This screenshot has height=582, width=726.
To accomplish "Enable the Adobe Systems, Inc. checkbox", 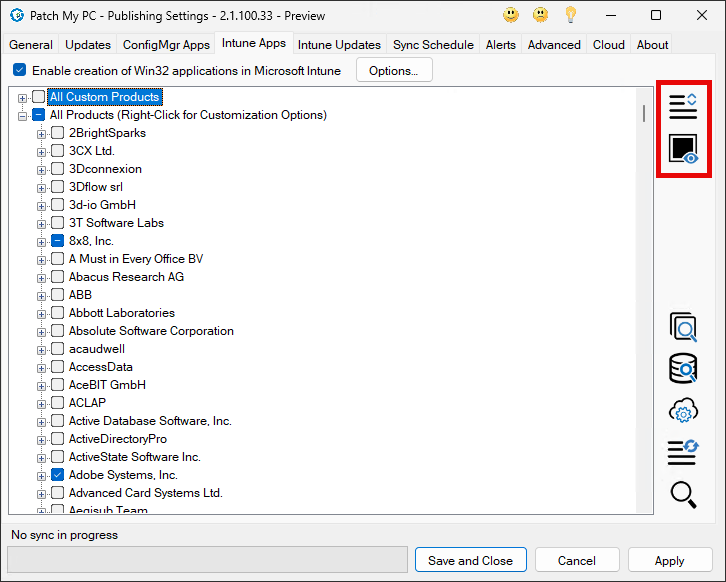I will (x=58, y=475).
